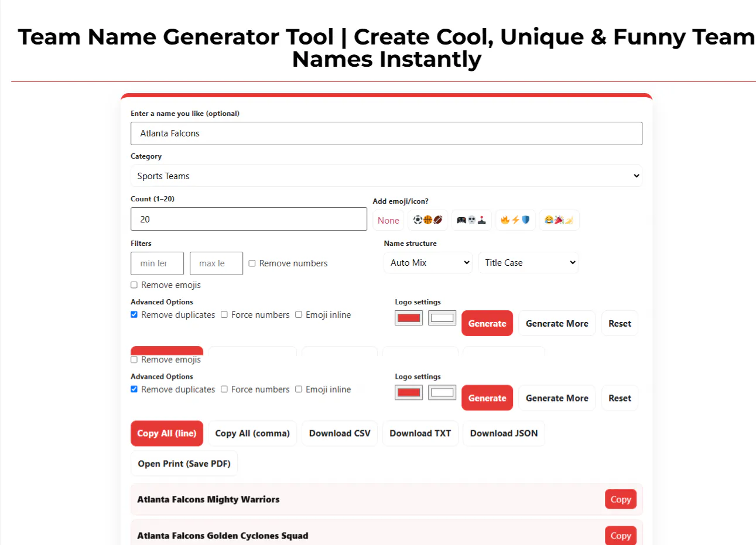756x545 pixels.
Task: Click the max length filter field
Action: pyautogui.click(x=216, y=263)
